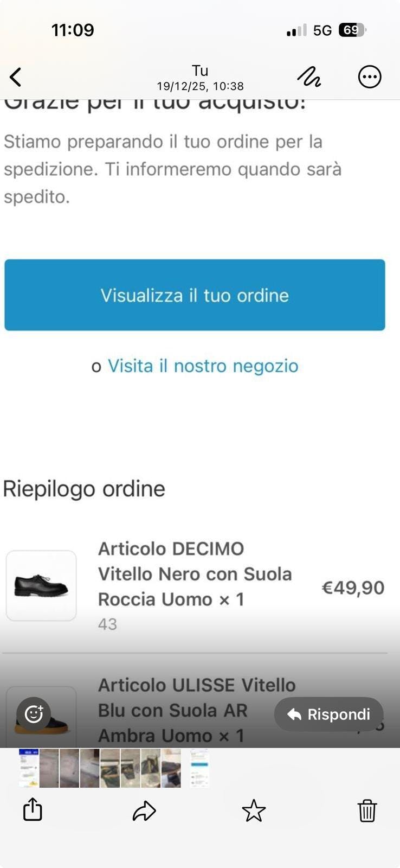Tap the black DECIMO shoe product image
The image size is (400, 868).
pyautogui.click(x=41, y=586)
